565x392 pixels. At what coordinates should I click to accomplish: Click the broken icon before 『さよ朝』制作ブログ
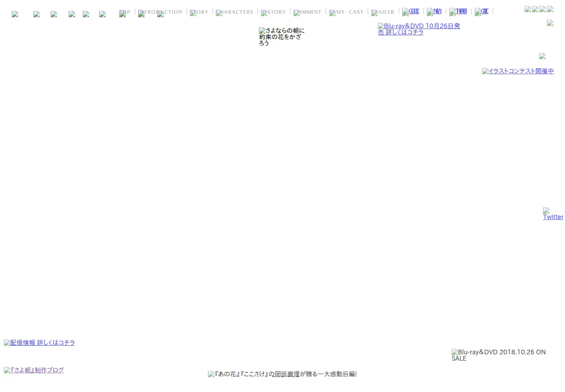click(x=7, y=370)
